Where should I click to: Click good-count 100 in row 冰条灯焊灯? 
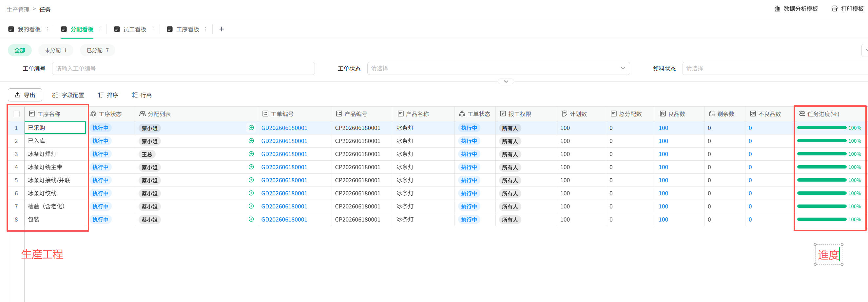663,154
